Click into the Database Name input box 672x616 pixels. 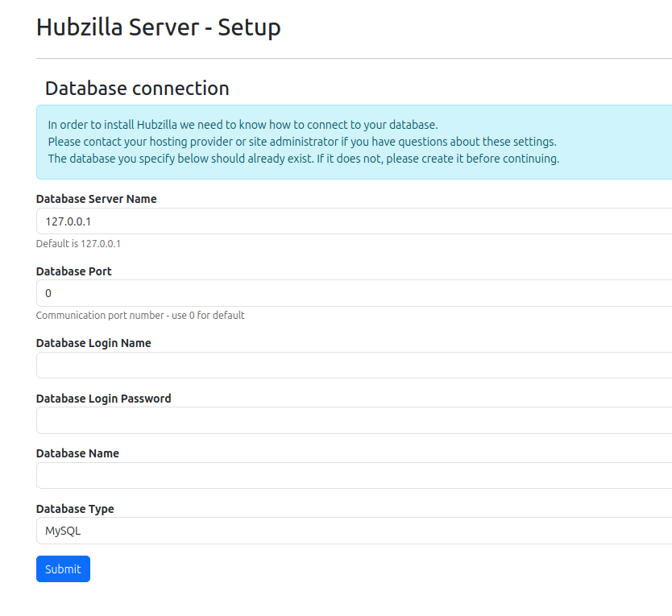(355, 476)
